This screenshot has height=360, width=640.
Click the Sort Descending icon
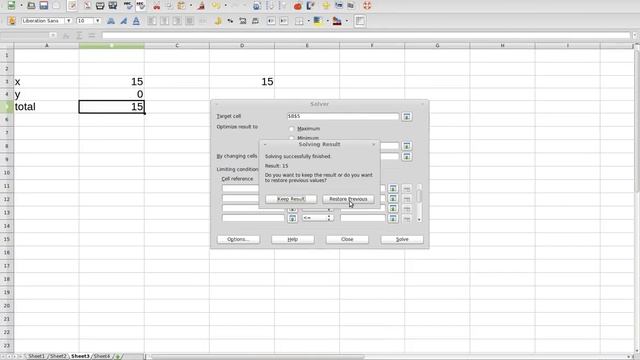click(x=282, y=6)
